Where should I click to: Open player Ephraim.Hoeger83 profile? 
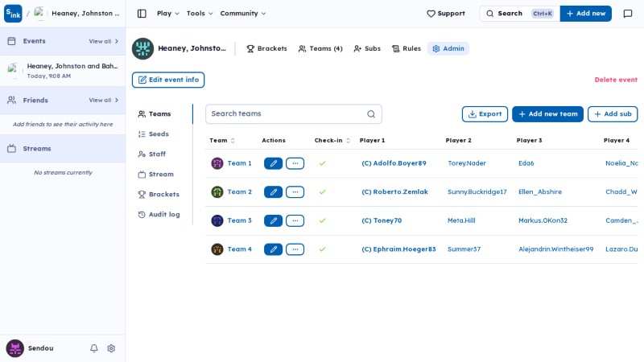point(398,249)
